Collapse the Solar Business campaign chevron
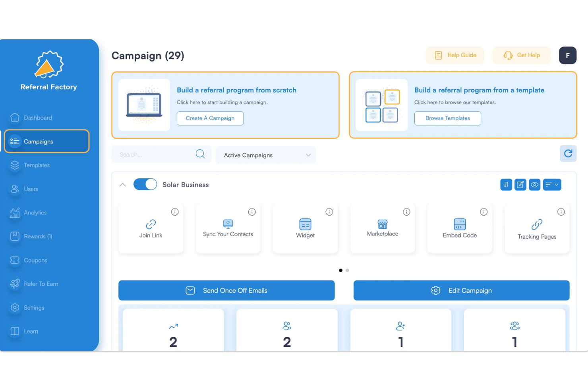588x392 pixels. 123,185
